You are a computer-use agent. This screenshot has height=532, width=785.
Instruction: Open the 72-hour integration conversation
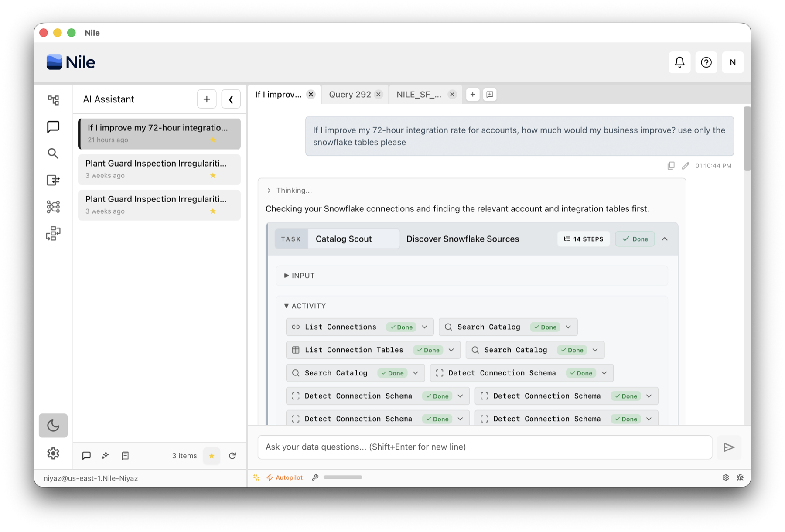pyautogui.click(x=159, y=133)
